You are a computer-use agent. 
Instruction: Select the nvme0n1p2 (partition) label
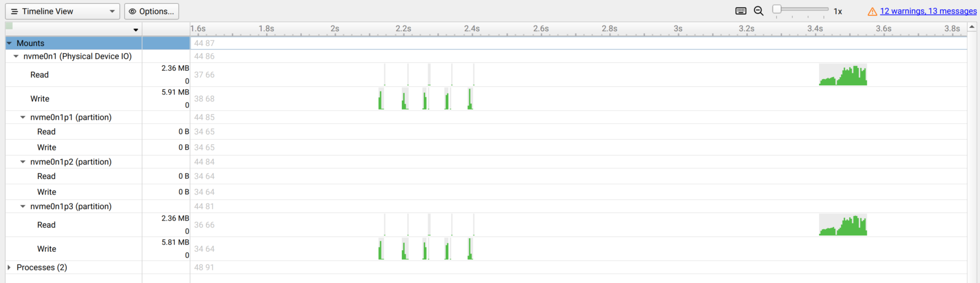71,162
